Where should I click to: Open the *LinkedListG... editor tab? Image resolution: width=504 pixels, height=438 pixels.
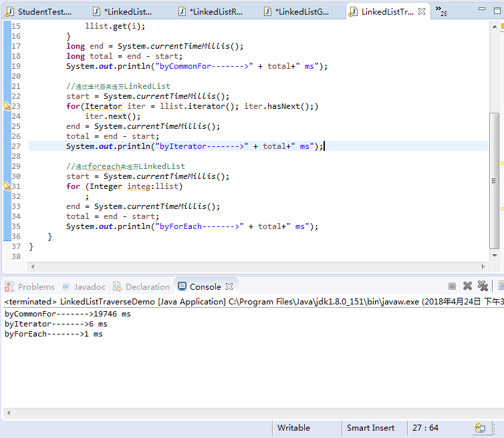pyautogui.click(x=297, y=12)
